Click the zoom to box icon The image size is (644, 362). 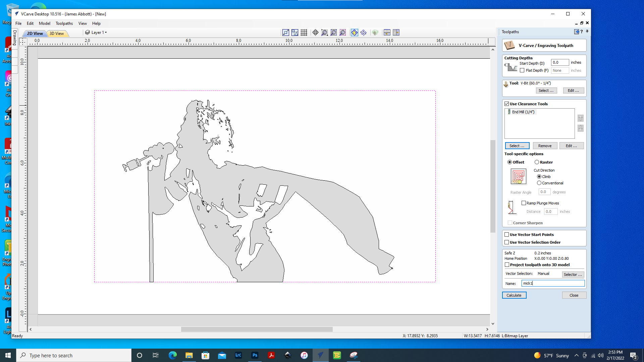tap(324, 33)
